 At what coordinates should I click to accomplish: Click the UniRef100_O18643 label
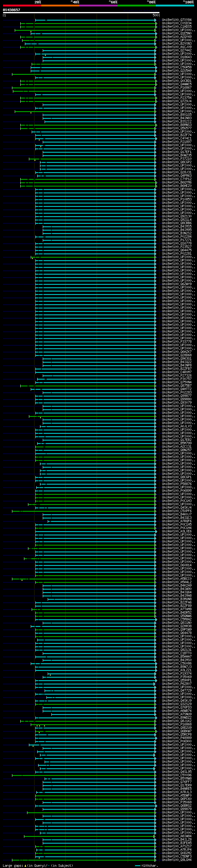(x=177, y=57)
